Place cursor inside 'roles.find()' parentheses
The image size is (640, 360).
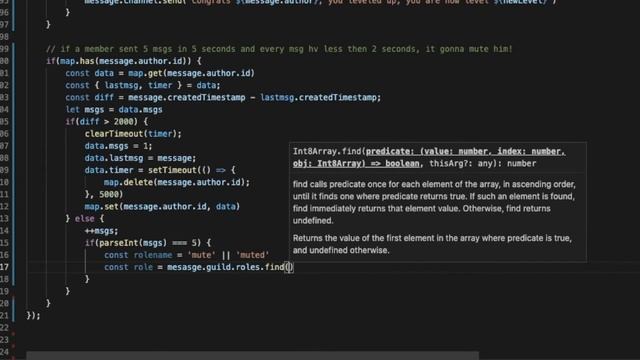[x=289, y=267]
